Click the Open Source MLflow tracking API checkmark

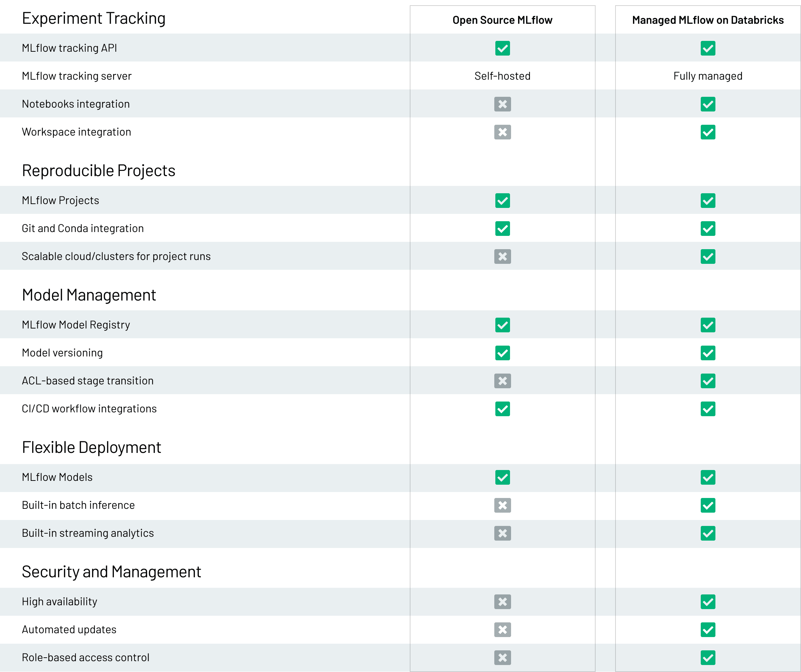pyautogui.click(x=502, y=48)
